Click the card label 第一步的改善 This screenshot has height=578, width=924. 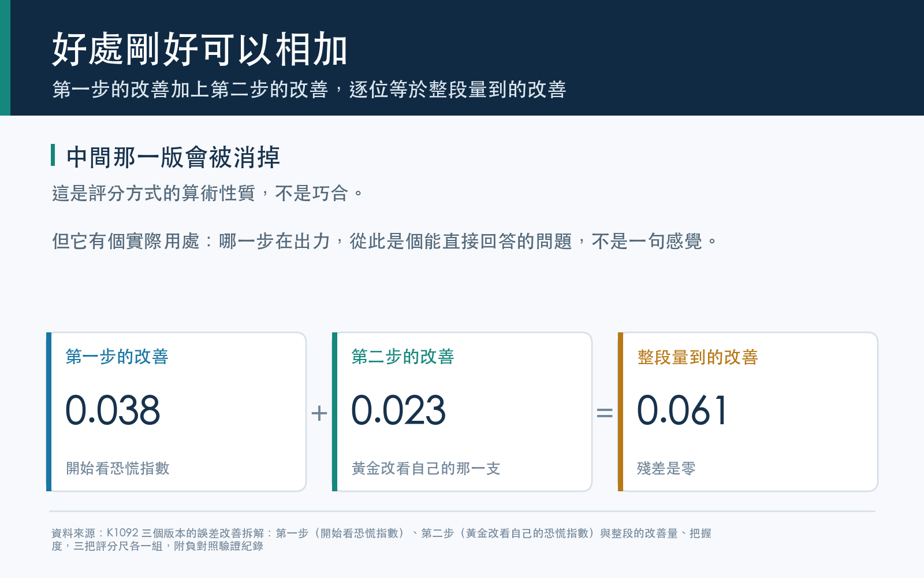tap(117, 357)
